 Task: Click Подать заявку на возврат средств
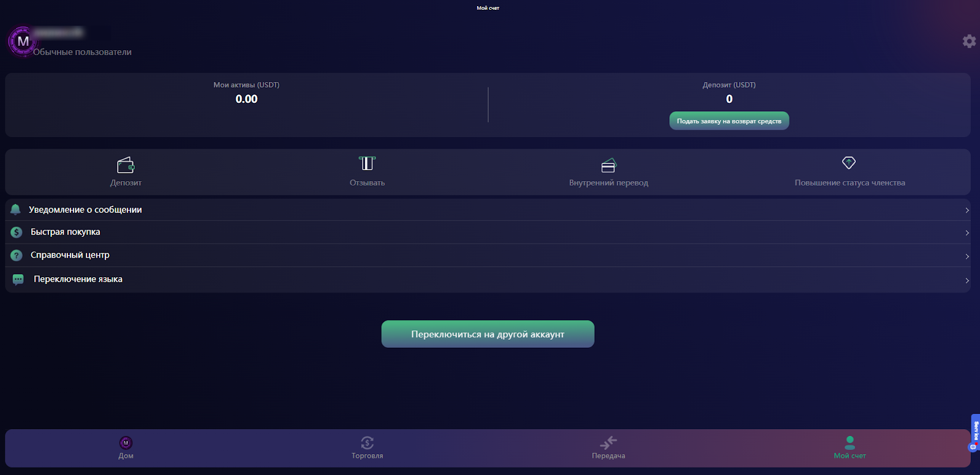[x=729, y=121]
